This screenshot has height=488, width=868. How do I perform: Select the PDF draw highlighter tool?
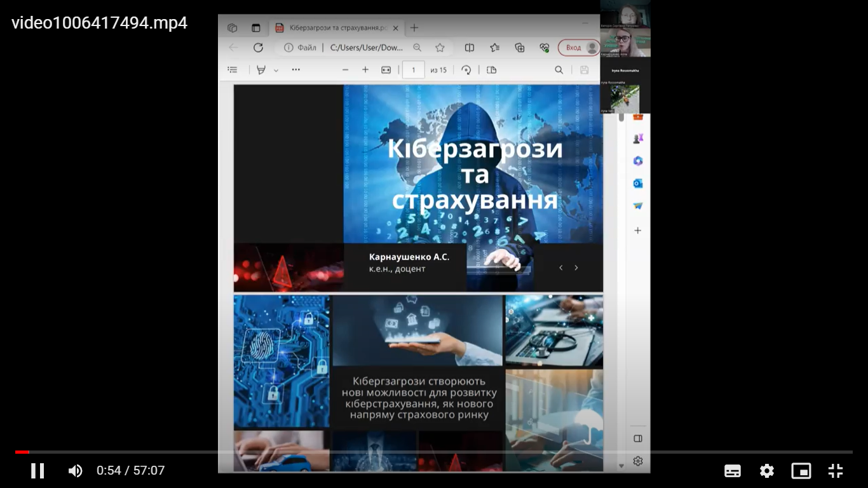point(261,70)
